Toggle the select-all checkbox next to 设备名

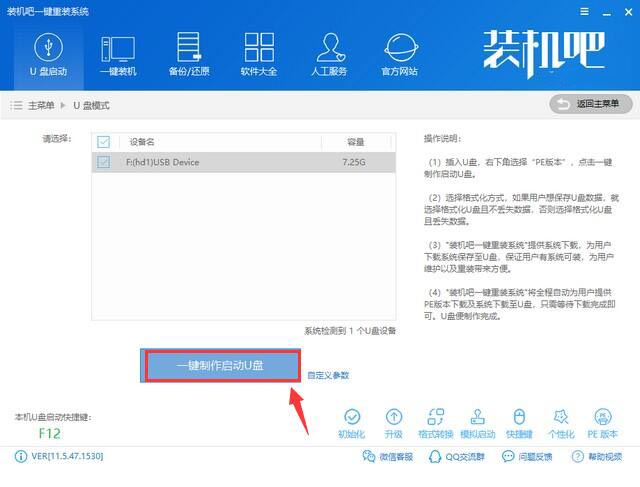(x=104, y=142)
